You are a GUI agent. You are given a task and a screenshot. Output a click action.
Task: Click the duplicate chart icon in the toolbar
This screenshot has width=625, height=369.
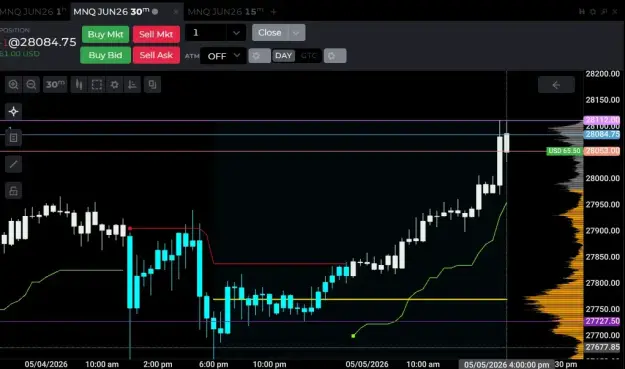(x=152, y=84)
